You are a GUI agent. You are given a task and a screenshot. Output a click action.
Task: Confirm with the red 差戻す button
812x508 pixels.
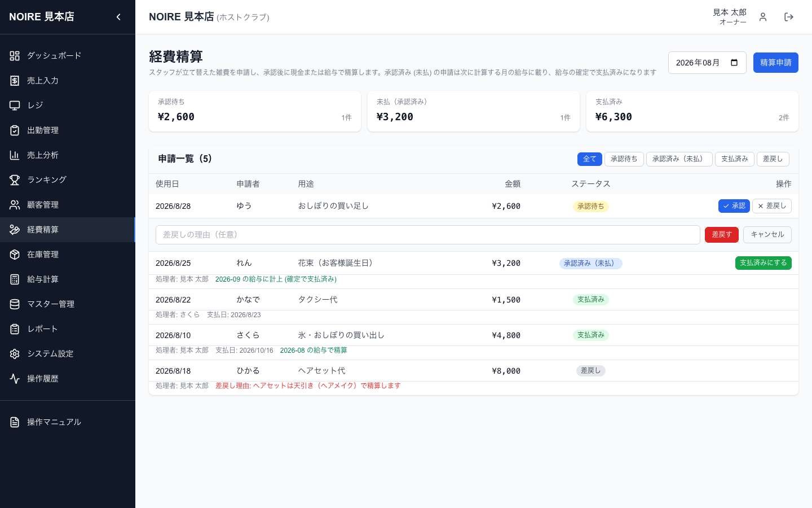click(722, 235)
